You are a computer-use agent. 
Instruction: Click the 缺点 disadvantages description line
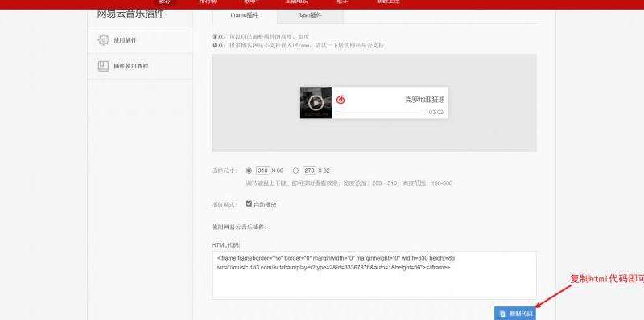pyautogui.click(x=298, y=46)
